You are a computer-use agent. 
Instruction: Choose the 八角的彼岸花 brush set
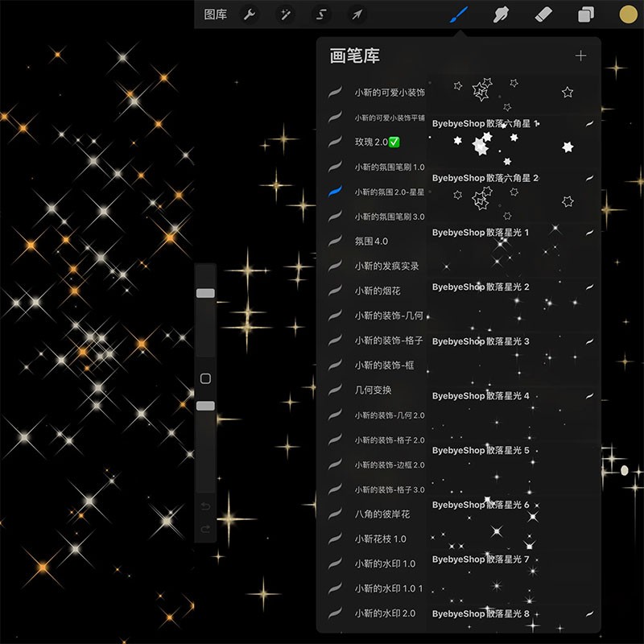(x=382, y=514)
